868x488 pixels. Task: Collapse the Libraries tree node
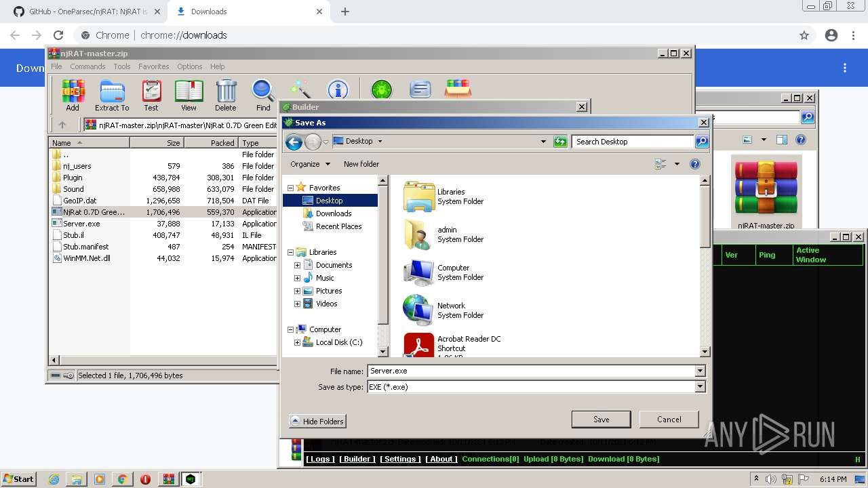coord(290,252)
